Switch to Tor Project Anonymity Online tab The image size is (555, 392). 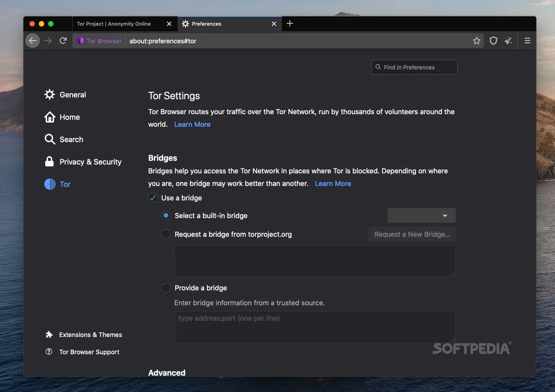pos(124,24)
